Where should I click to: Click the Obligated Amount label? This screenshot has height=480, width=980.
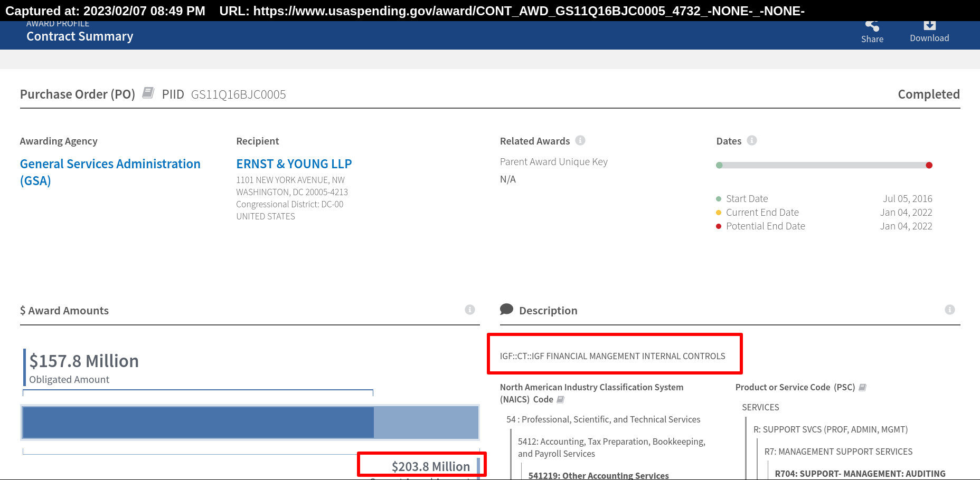point(69,380)
